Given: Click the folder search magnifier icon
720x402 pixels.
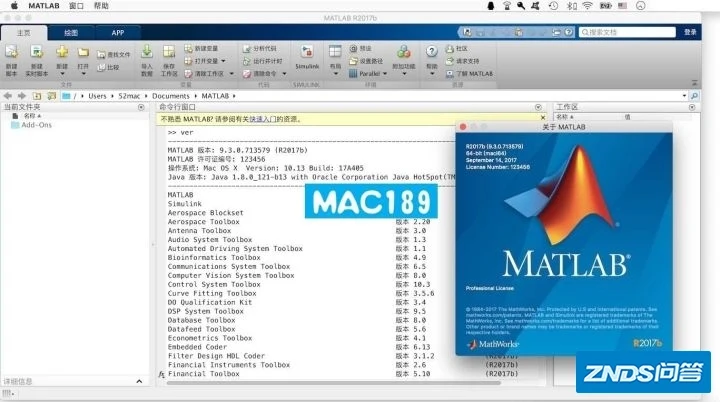Looking at the screenshot, I should (694, 96).
